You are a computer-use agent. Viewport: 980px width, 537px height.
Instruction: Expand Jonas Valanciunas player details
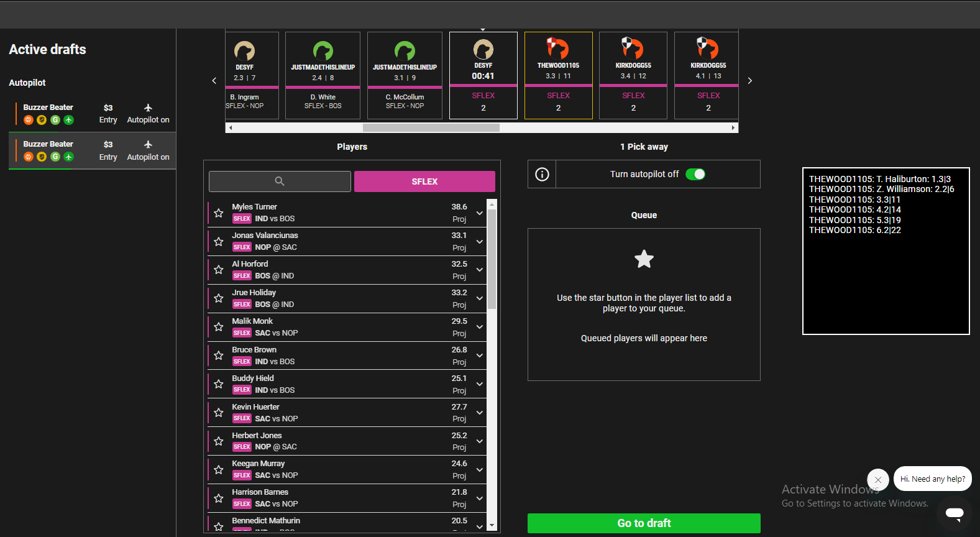tap(480, 241)
